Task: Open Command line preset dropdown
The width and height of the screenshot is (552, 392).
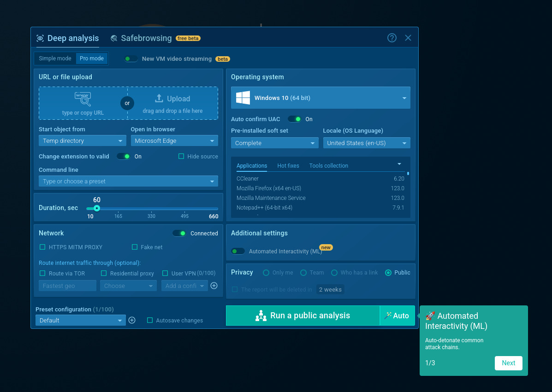Action: (128, 181)
